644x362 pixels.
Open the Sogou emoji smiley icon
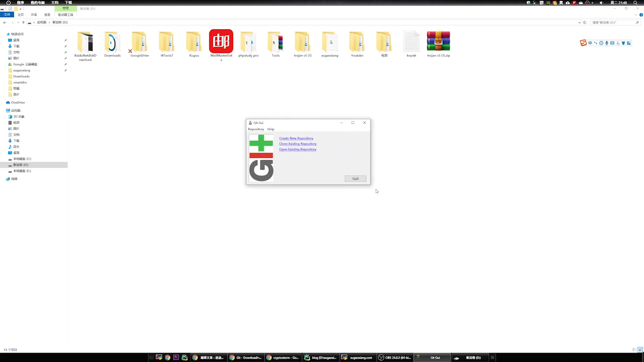click(x=601, y=43)
